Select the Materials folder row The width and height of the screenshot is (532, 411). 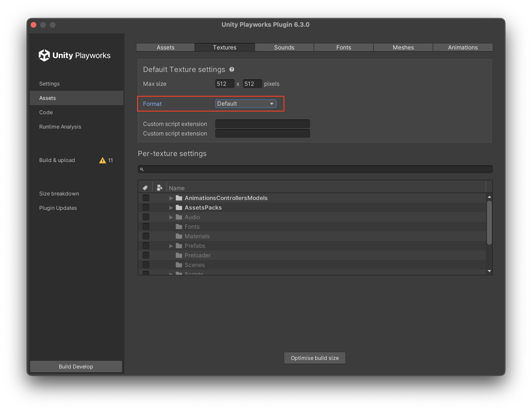pos(312,236)
